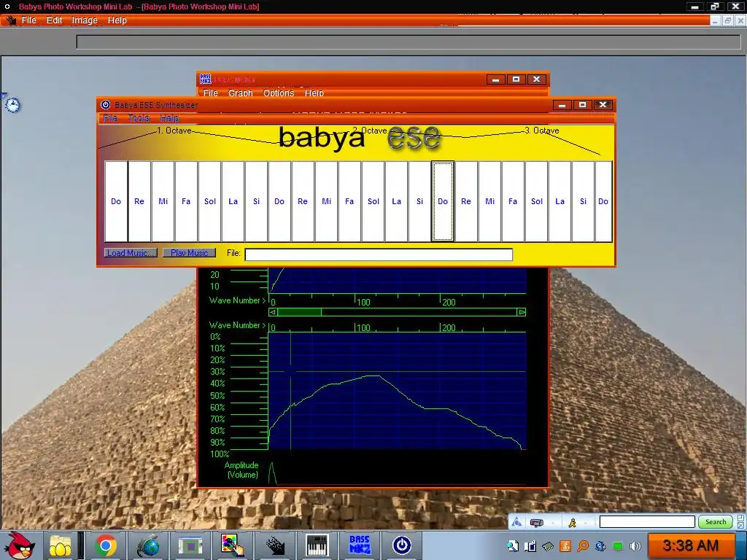The image size is (747, 560).
Task: Launch Google Chrome from the taskbar
Action: 105,545
